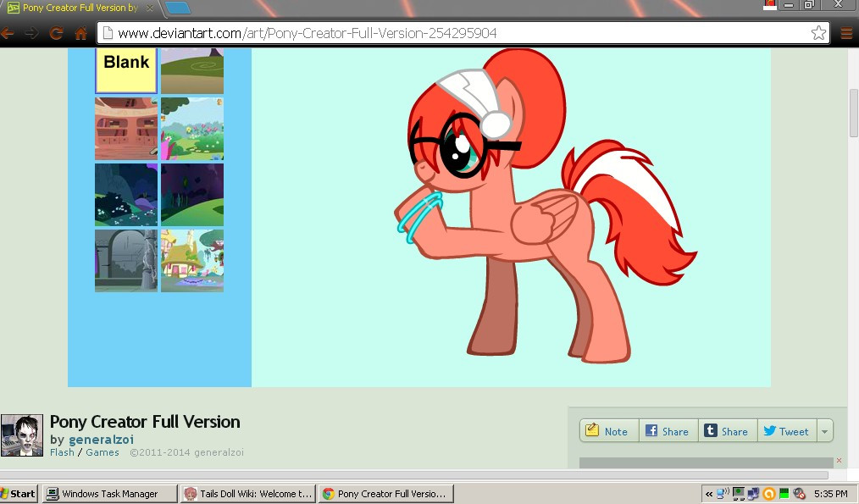
Task: Switch to Windows Task Manager taskbar item
Action: tap(110, 494)
